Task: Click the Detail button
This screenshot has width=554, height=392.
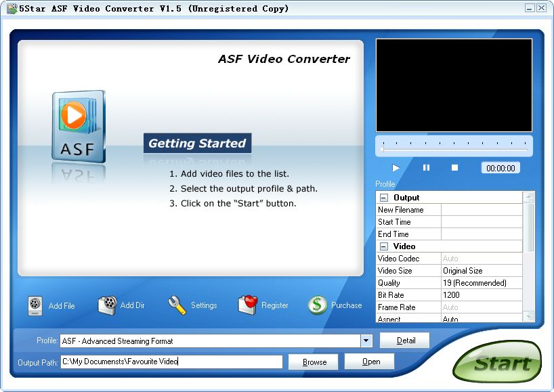Action: 404,341
